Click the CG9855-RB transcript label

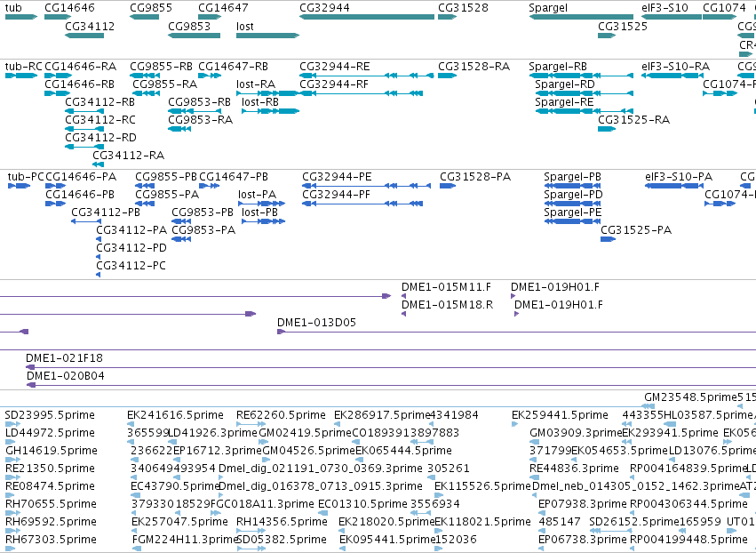pyautogui.click(x=161, y=67)
